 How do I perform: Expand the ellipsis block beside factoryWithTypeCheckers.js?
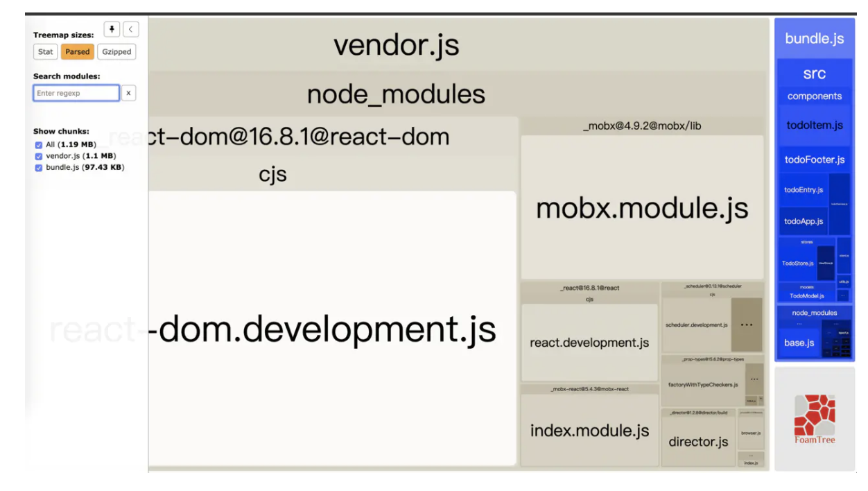[x=754, y=379]
